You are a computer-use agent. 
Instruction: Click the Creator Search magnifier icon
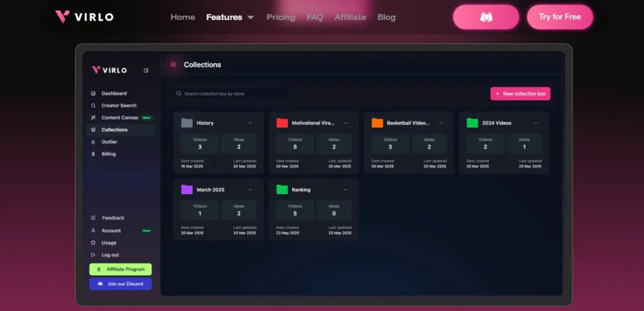[93, 106]
